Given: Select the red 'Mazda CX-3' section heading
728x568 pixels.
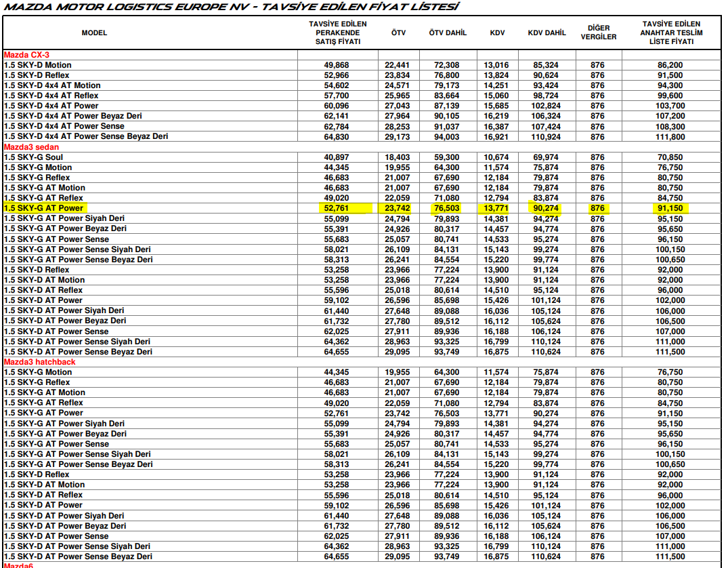Looking at the screenshot, I should 26,55.
